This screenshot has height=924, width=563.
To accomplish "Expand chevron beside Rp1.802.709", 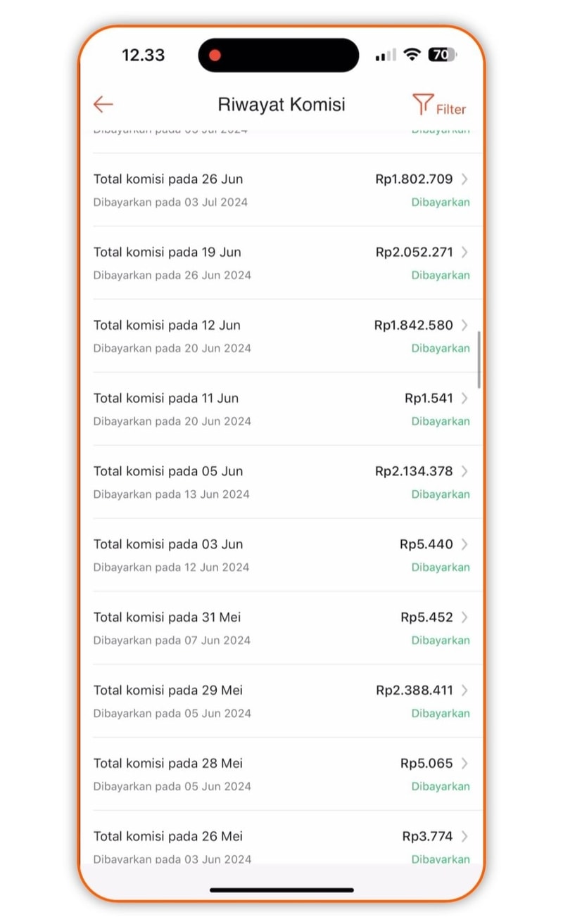I will pos(464,179).
